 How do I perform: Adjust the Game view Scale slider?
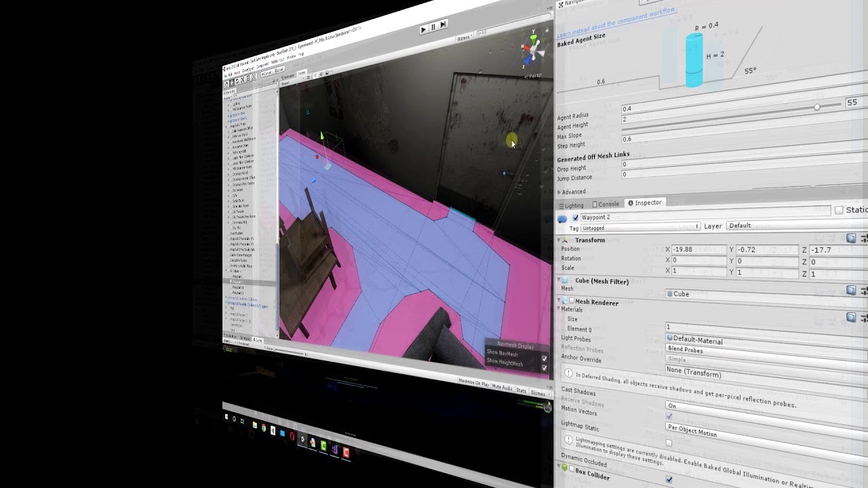(289, 351)
